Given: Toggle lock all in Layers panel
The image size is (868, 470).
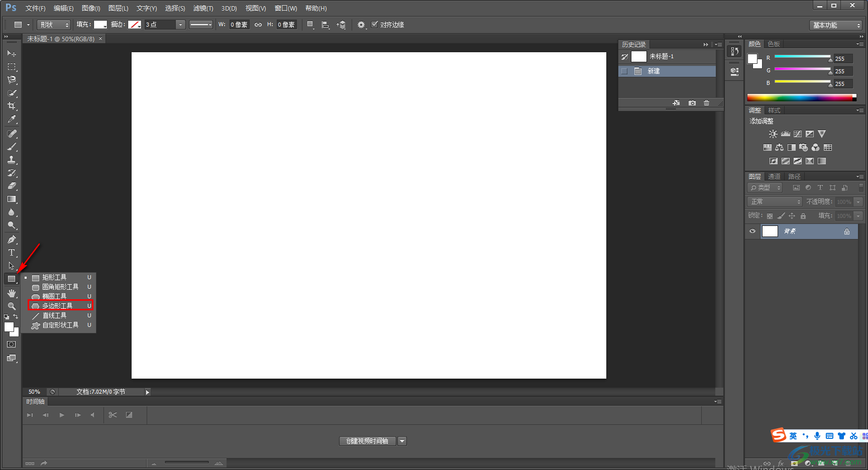Looking at the screenshot, I should tap(803, 216).
